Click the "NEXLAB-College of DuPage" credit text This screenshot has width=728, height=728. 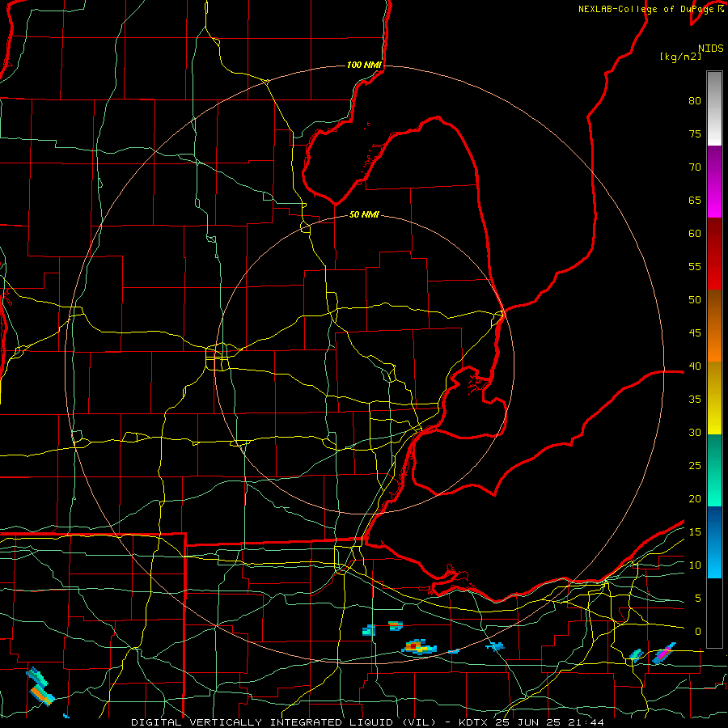[x=647, y=9]
